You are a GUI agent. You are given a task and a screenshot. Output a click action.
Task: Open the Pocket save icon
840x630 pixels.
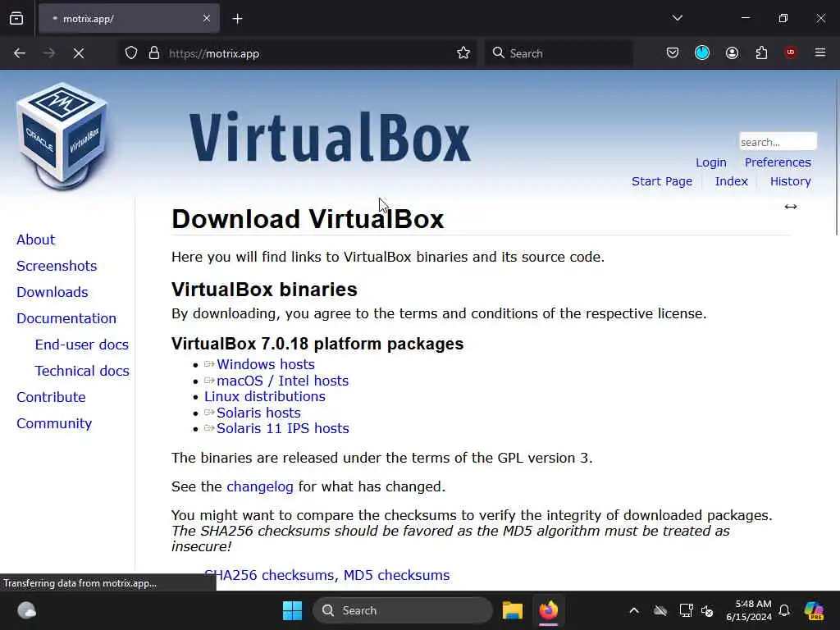pos(673,52)
